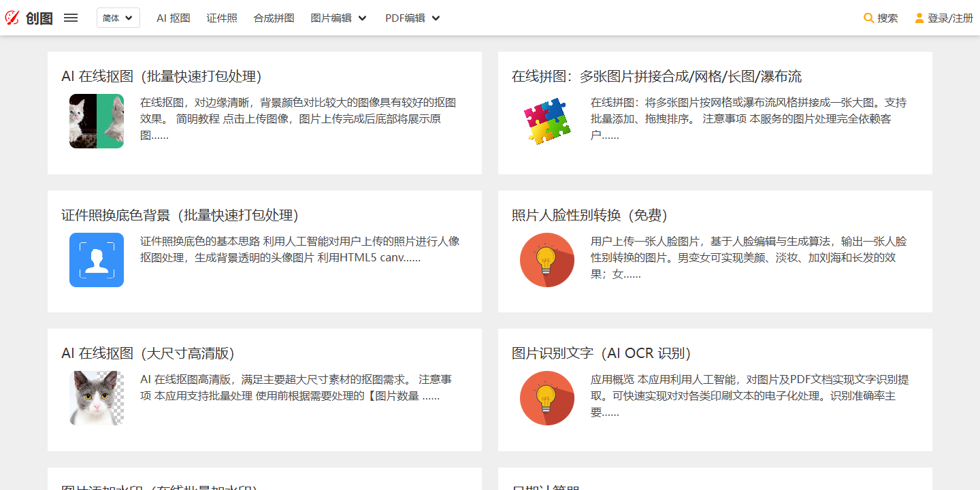
Task: Open the cat cutout thumbnail for AI 在线抠图 批量
Action: (97, 121)
